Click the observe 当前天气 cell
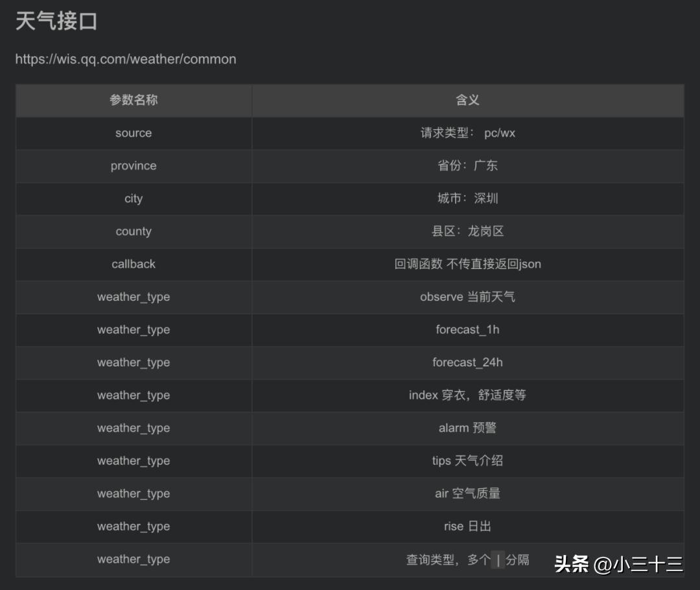The image size is (700, 590). coord(467,297)
